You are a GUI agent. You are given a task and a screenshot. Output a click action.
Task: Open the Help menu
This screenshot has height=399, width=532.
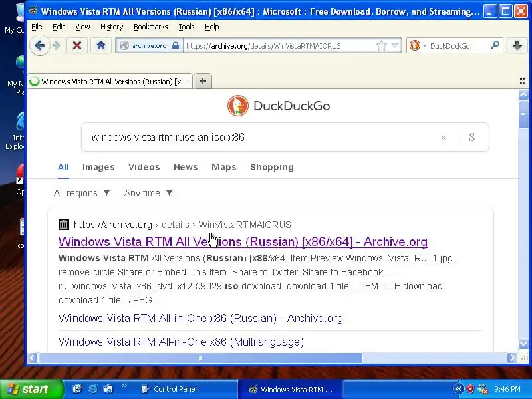pos(211,27)
